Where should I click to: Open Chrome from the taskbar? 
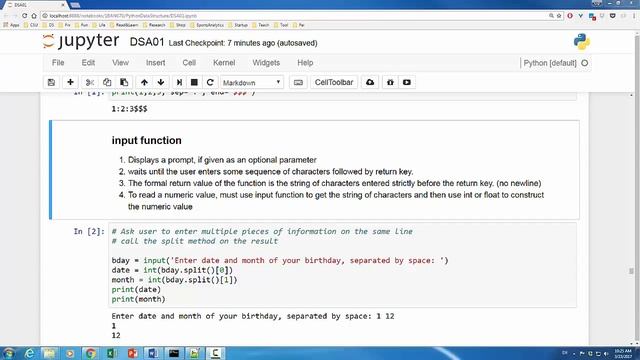coord(91,353)
